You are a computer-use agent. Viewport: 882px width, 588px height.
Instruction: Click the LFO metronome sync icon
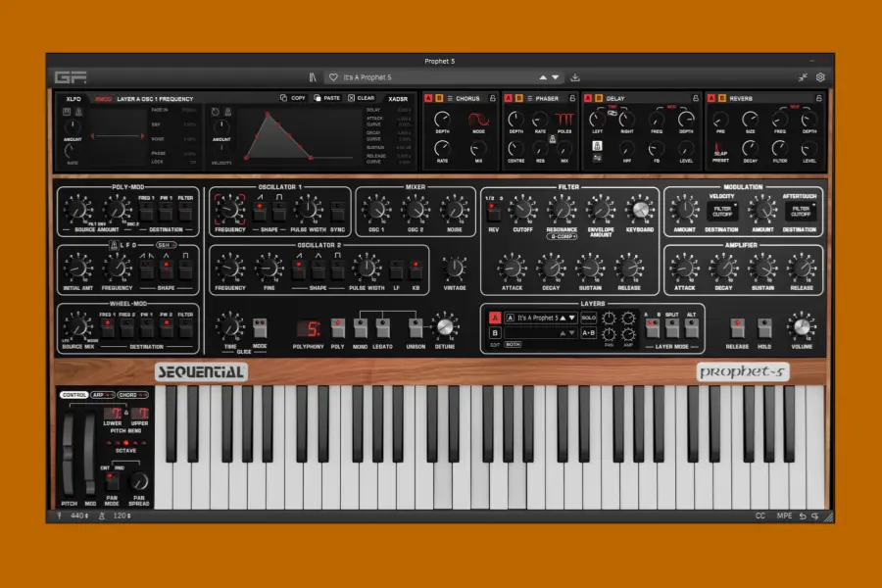tap(115, 245)
